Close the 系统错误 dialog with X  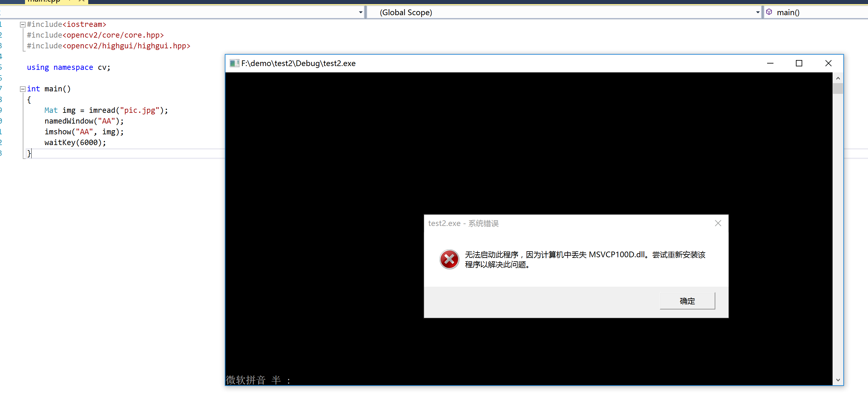coord(718,223)
